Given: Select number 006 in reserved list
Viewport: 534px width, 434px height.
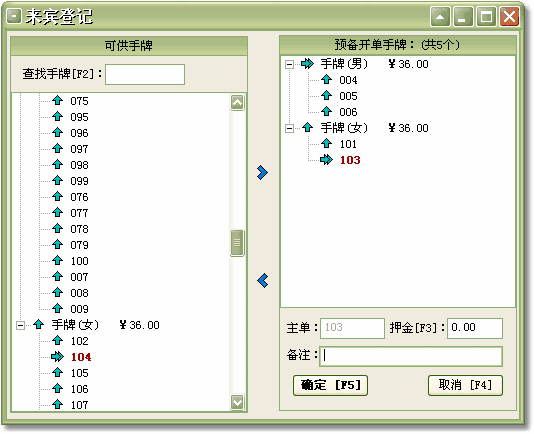Looking at the screenshot, I should tap(348, 112).
